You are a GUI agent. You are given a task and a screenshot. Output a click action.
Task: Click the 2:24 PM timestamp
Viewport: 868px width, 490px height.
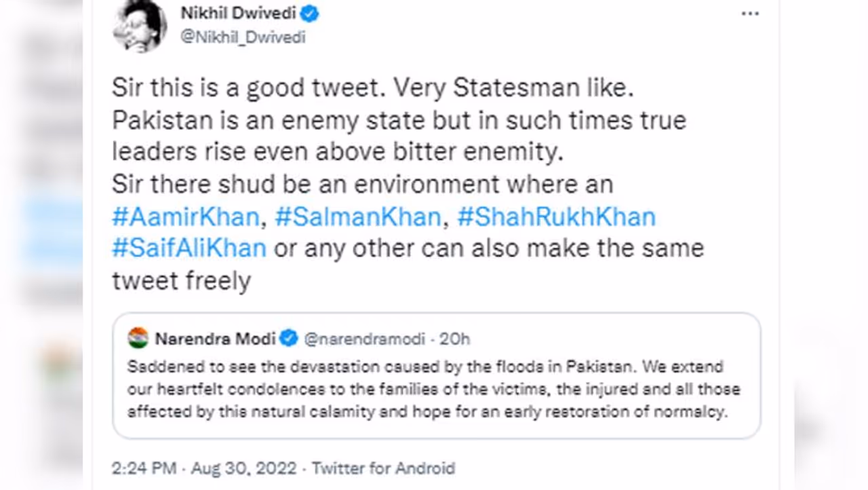144,468
